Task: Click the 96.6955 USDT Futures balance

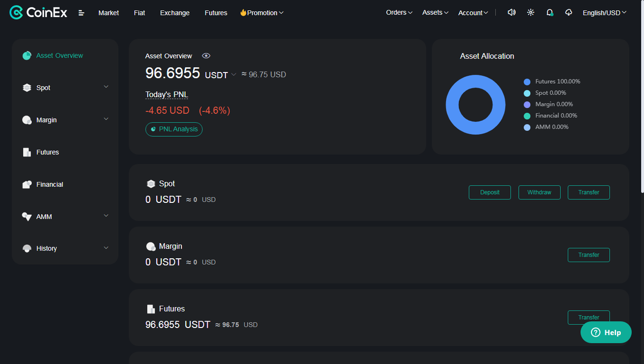Action: pos(178,325)
